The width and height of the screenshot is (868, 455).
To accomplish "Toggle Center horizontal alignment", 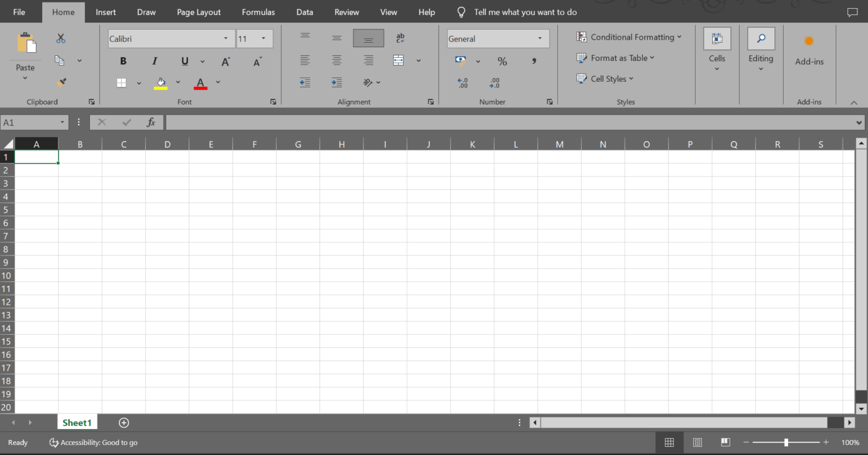I will click(x=337, y=60).
